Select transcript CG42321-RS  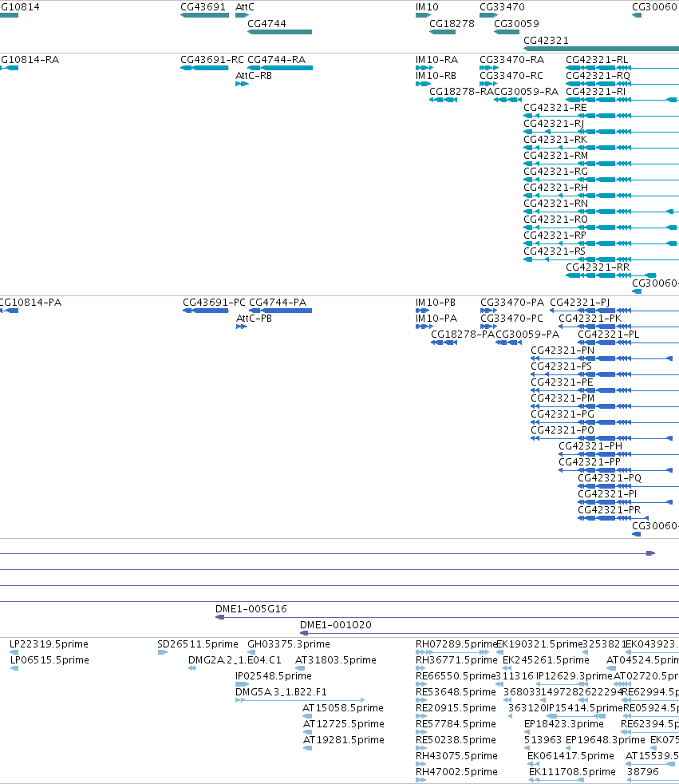pos(554,251)
